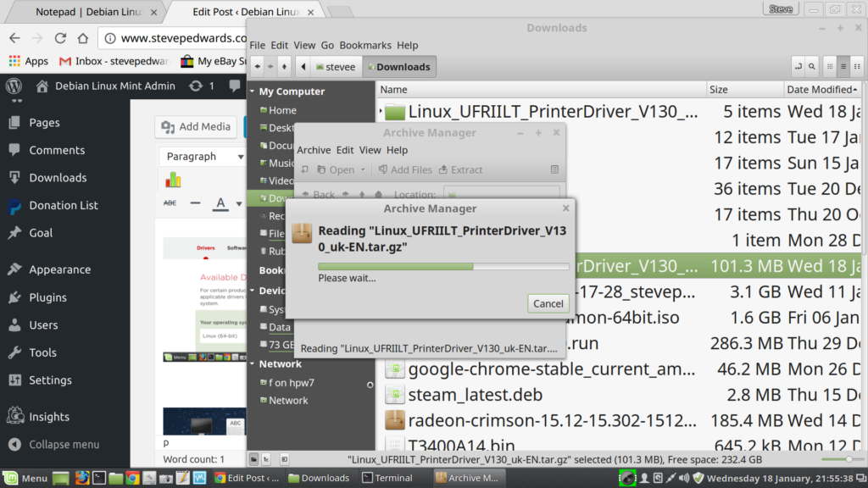The height and width of the screenshot is (488, 868).
Task: Open the Plugins menu in WordPress sidebar
Action: click(x=47, y=297)
